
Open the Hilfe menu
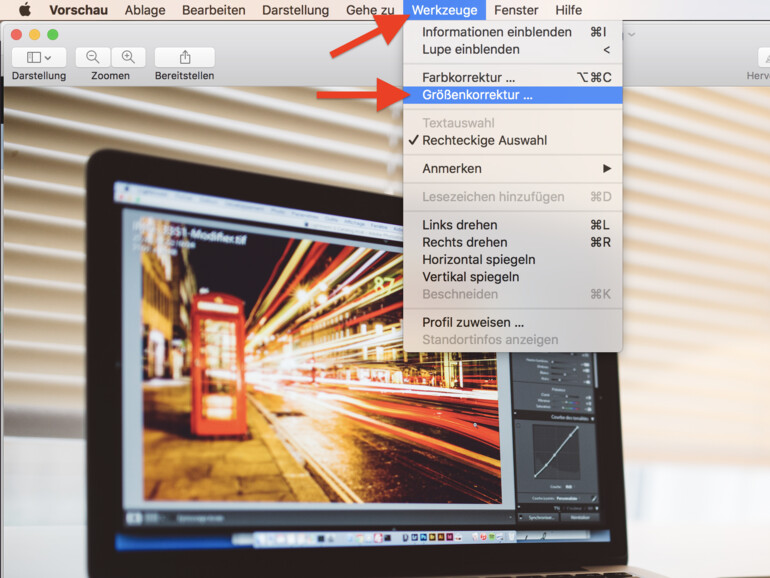click(569, 10)
